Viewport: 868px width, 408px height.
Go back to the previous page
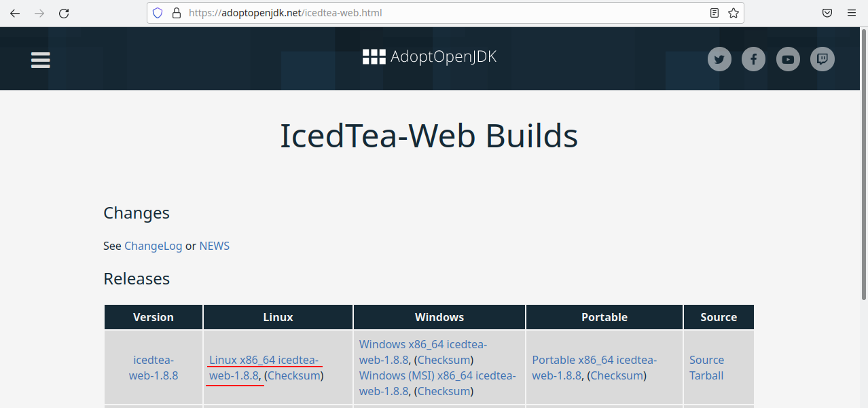[15, 13]
